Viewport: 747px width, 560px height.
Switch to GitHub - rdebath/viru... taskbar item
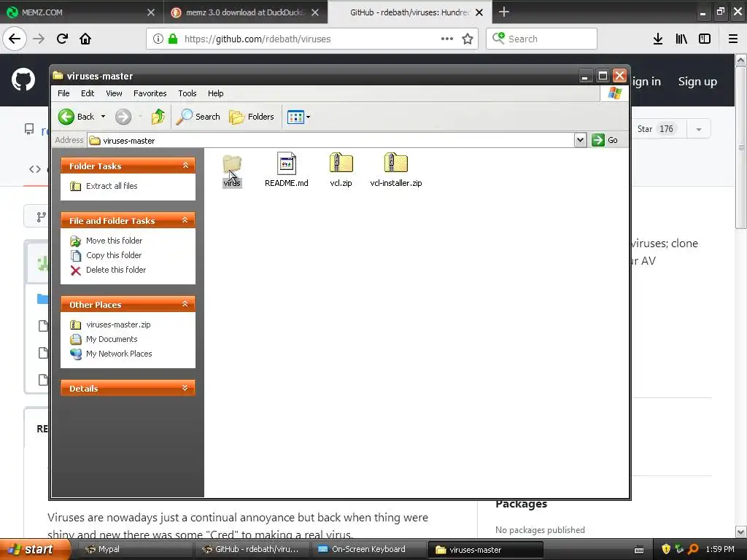252,549
